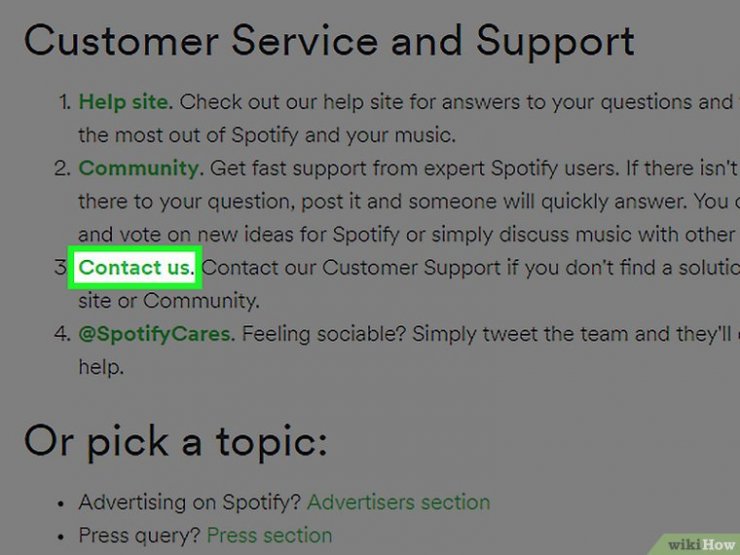
Task: Open the Advertisers section link
Action: [398, 502]
